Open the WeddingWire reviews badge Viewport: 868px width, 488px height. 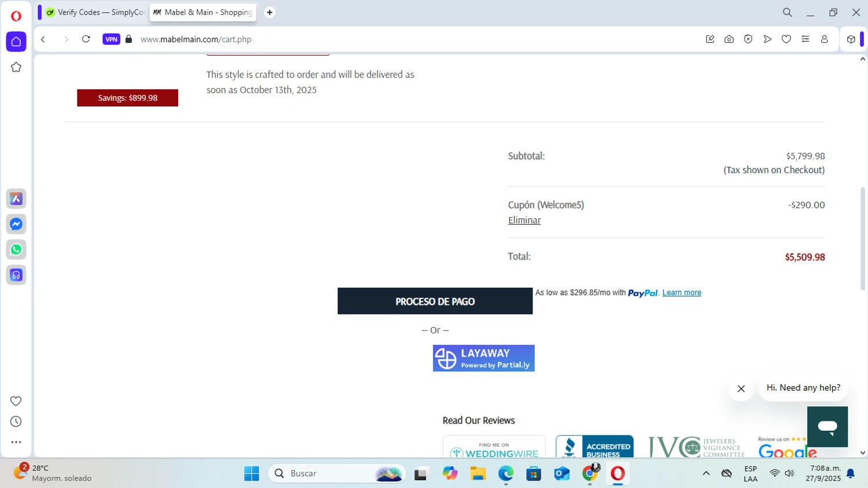tap(494, 447)
